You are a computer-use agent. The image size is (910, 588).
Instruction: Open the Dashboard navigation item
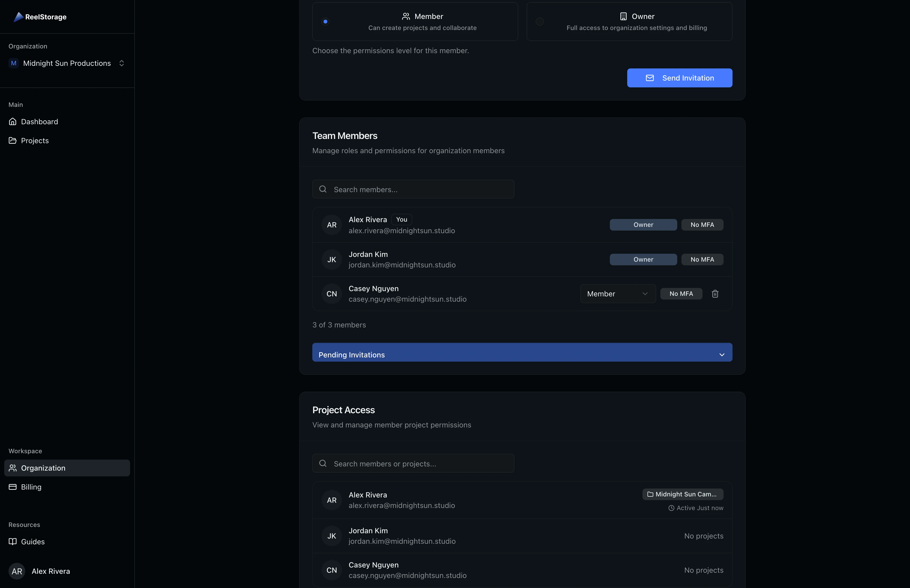(39, 121)
